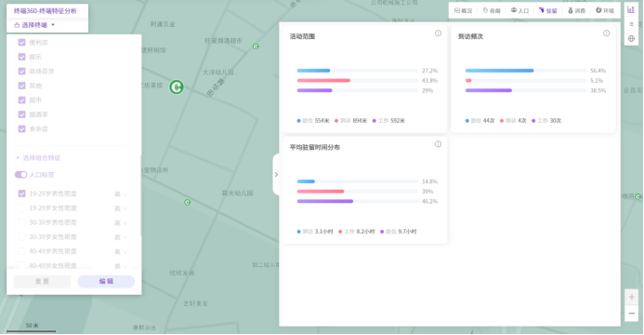This screenshot has width=644, height=335.
Task: Check 19-29岁女性密度 checkbox
Action: (x=21, y=208)
